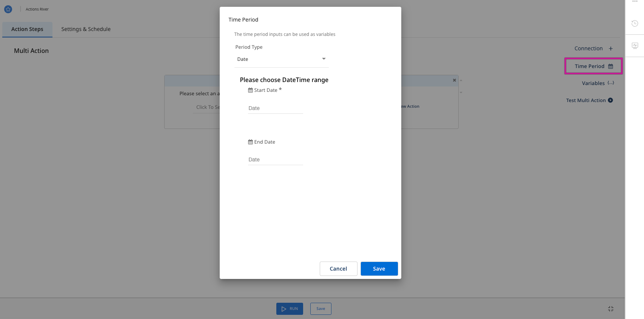Click Cancel in the Time Period dialog
This screenshot has height=319, width=644.
338,269
